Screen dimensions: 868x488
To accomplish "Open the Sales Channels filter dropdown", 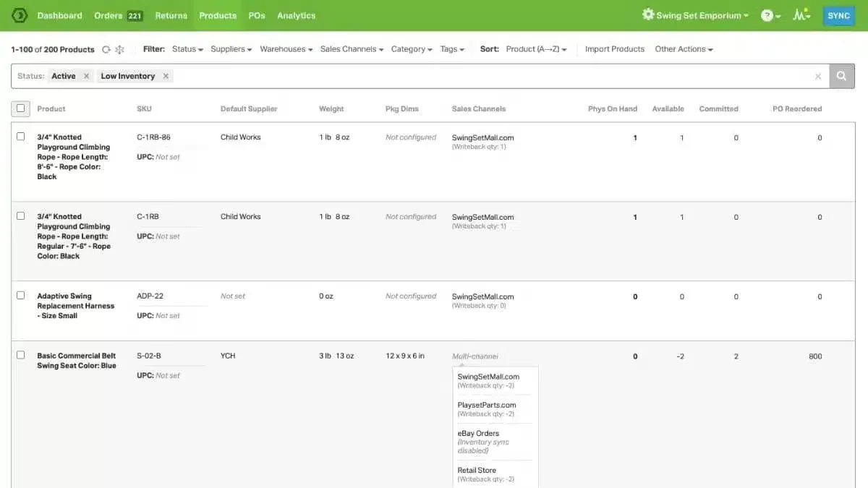I will pos(352,49).
